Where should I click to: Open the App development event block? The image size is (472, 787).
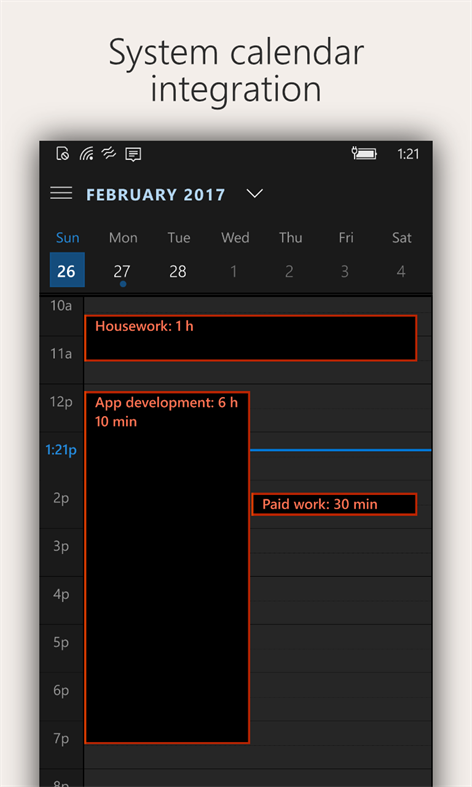click(x=167, y=567)
